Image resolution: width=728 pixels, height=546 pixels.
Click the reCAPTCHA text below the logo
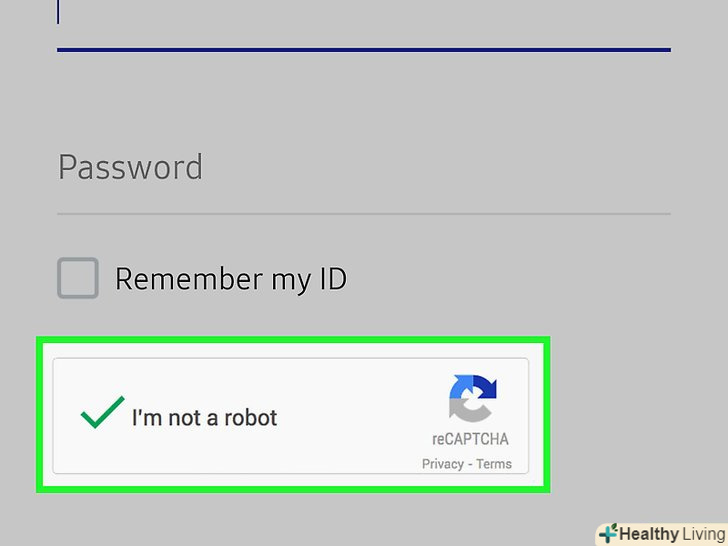click(471, 440)
